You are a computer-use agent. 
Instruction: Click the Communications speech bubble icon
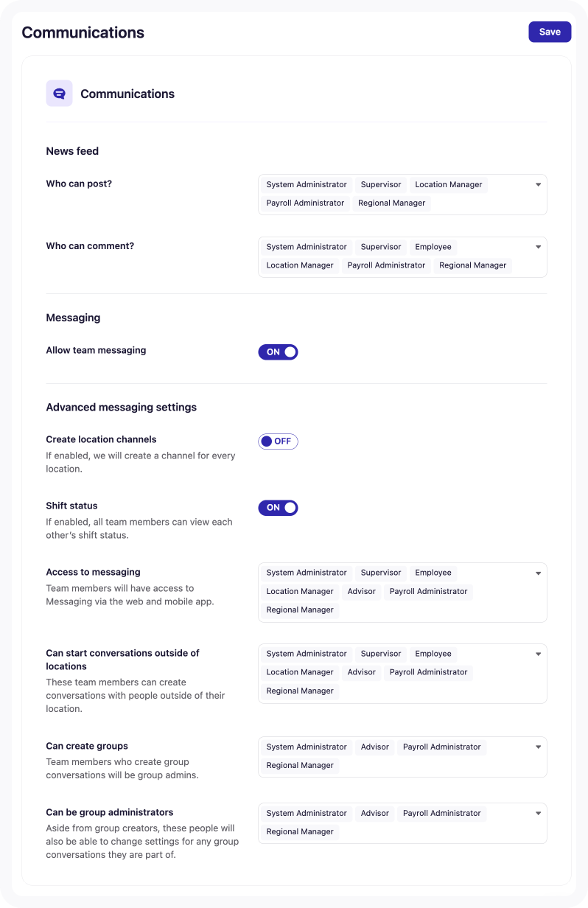(x=59, y=94)
